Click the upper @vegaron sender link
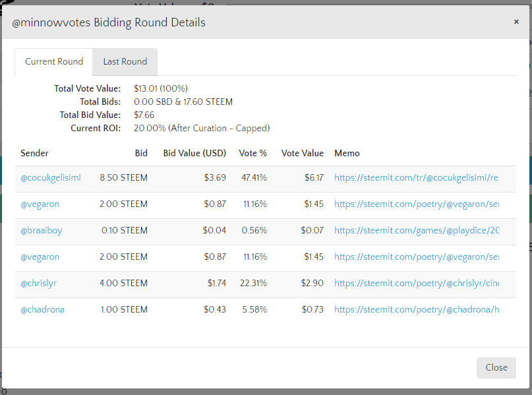Screen dimensions: 532x395 (x=40, y=204)
